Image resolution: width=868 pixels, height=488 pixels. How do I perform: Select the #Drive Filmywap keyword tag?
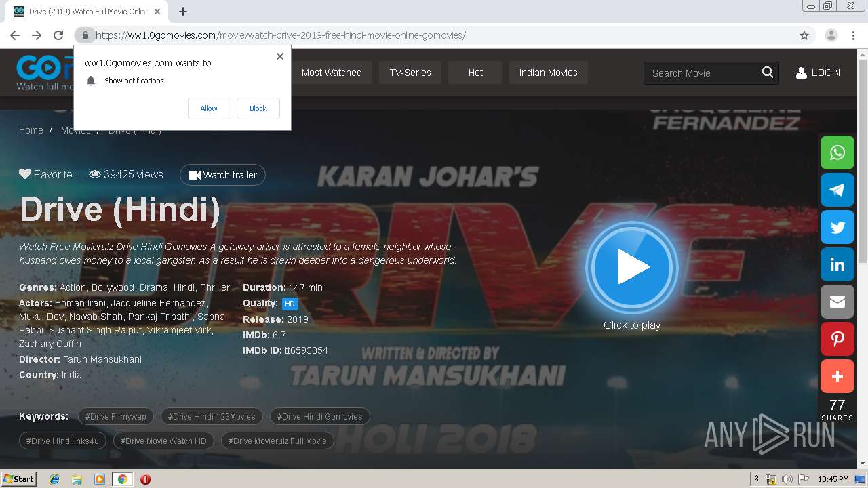116,416
